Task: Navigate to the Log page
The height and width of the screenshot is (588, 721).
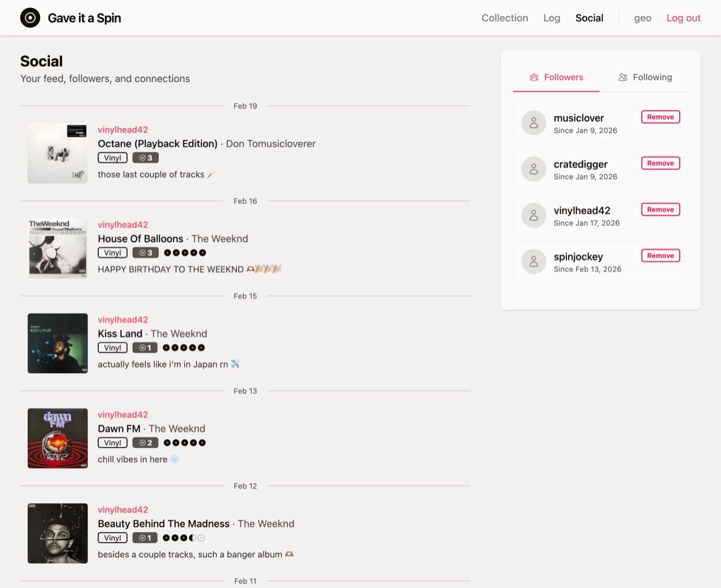Action: (x=551, y=18)
